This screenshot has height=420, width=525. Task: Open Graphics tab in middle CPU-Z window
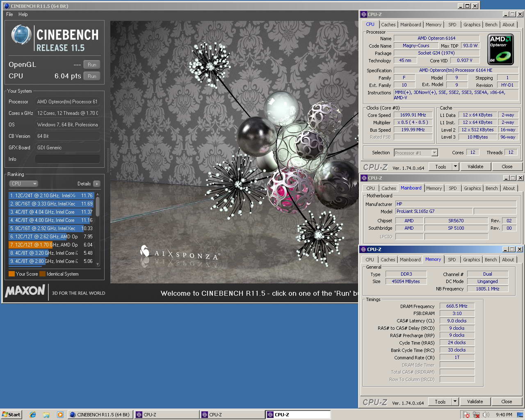click(x=472, y=188)
